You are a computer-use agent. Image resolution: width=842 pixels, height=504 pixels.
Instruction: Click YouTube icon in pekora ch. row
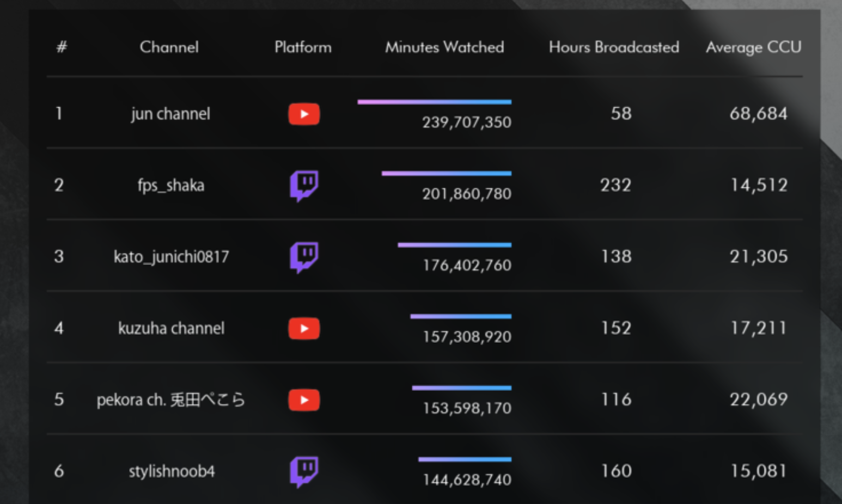click(304, 400)
